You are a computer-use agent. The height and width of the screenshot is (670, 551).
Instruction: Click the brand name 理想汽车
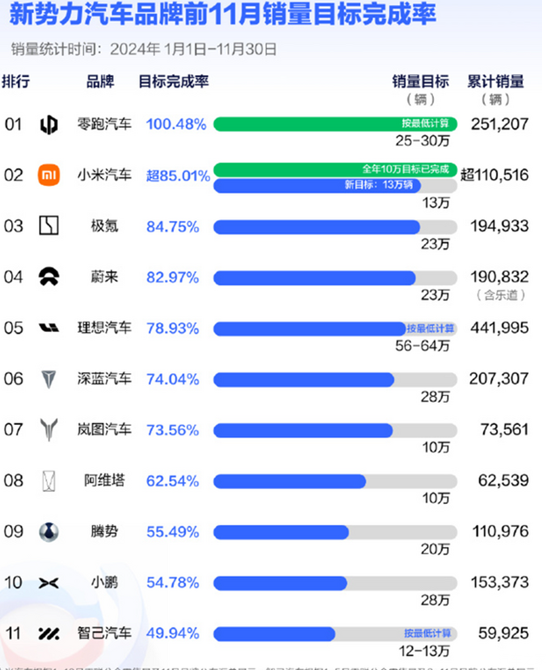104,328
